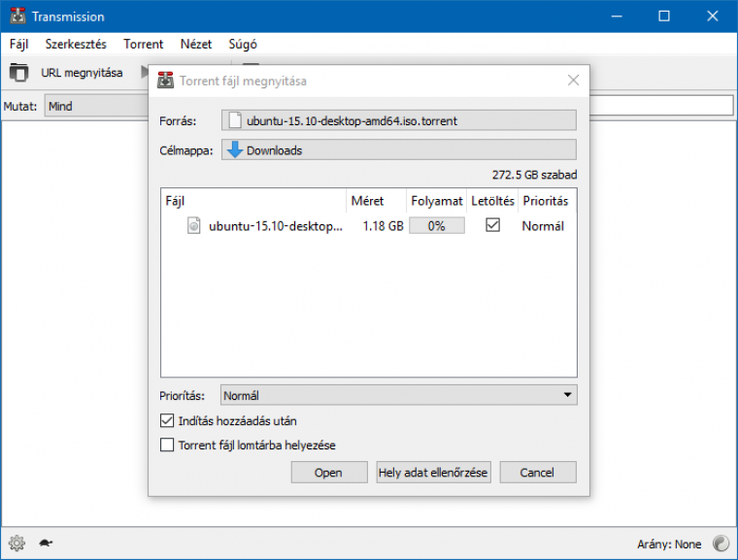Uncheck the Letöltés checkbox for ubuntu file
The image size is (738, 560).
click(x=492, y=225)
